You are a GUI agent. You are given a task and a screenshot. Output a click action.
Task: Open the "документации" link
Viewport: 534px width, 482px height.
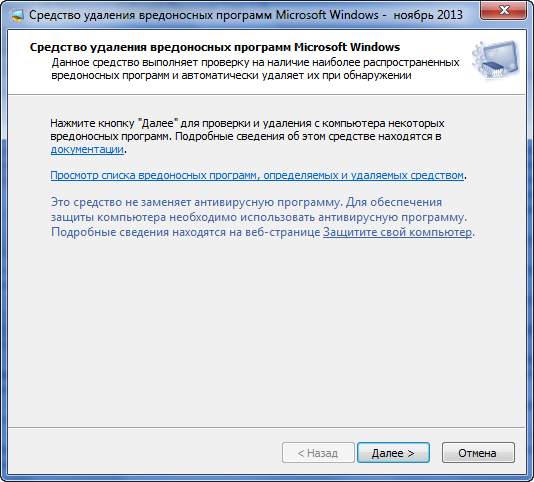[x=87, y=149]
